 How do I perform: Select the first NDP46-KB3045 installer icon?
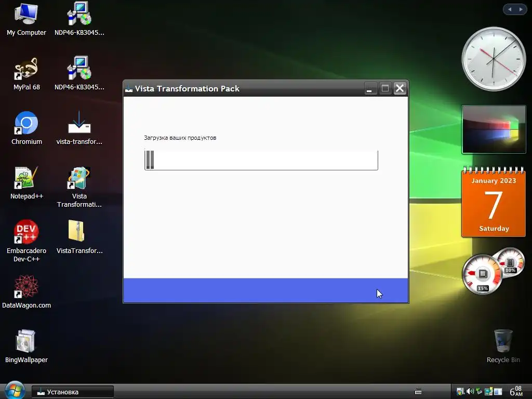(79, 19)
